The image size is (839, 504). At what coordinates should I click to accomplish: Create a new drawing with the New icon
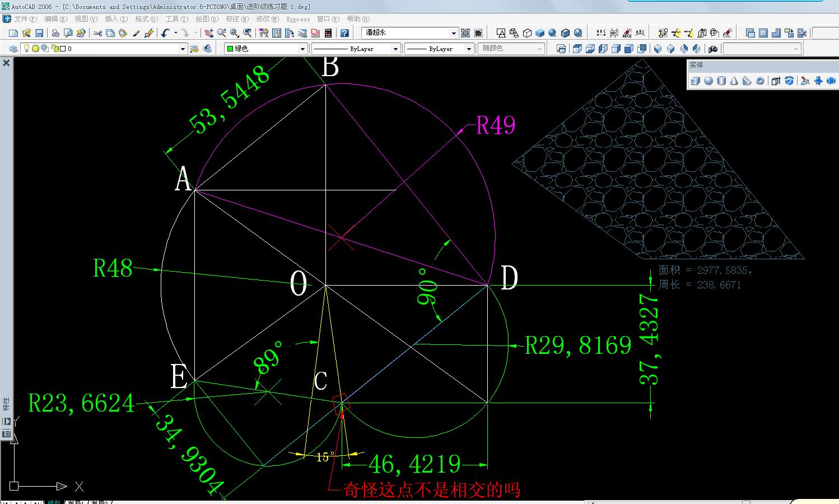point(13,33)
